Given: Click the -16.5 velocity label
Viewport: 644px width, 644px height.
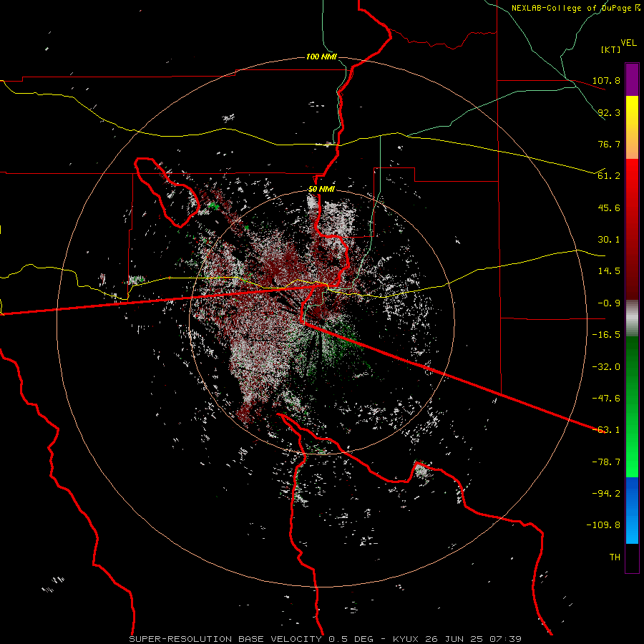Looking at the screenshot, I should click(606, 335).
